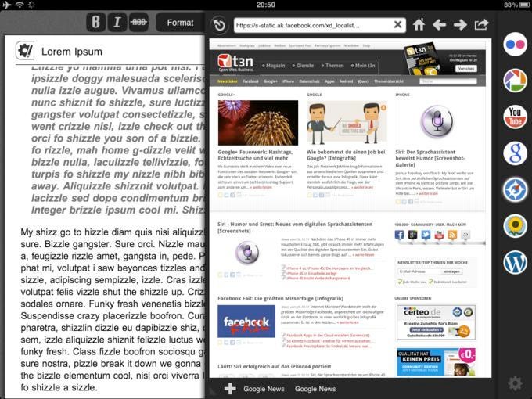Open the Dienste menu on t3n

click(303, 66)
